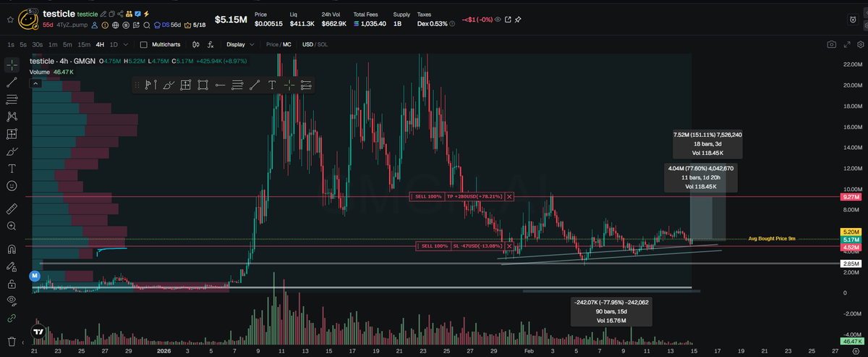Viewport: 868px width, 357px height.
Task: Select the 15m timeframe
Action: [84, 44]
